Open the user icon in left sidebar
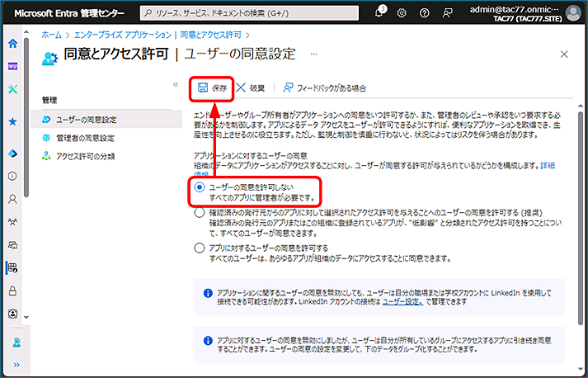 pos(12,199)
